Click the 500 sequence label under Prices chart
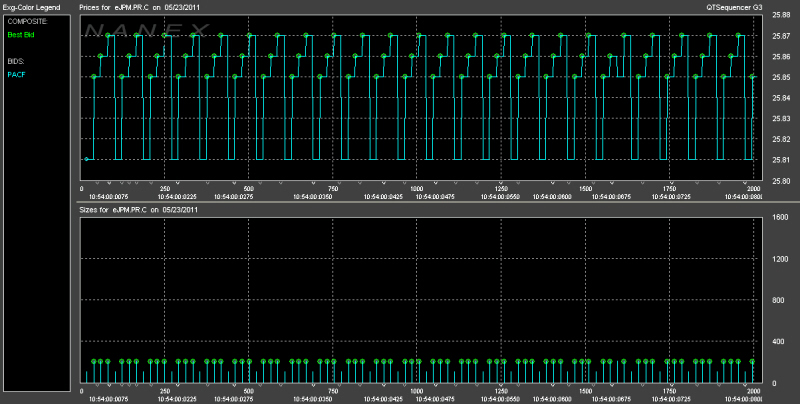 (248, 189)
